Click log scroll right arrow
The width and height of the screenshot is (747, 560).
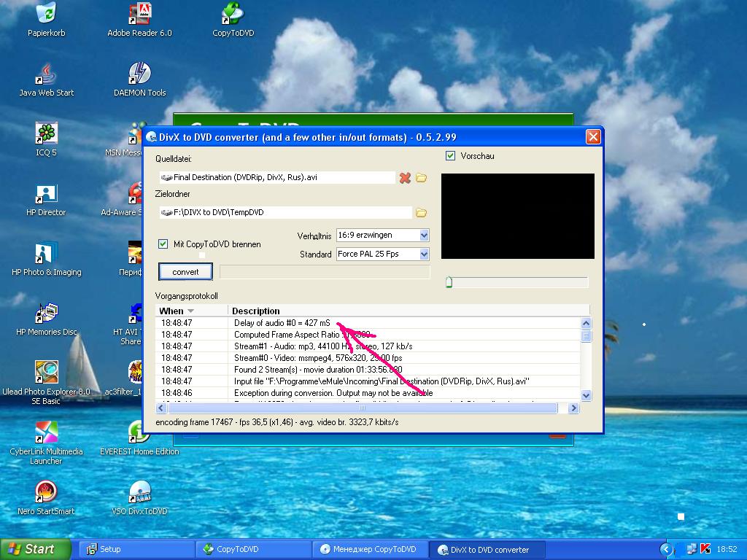click(x=573, y=408)
